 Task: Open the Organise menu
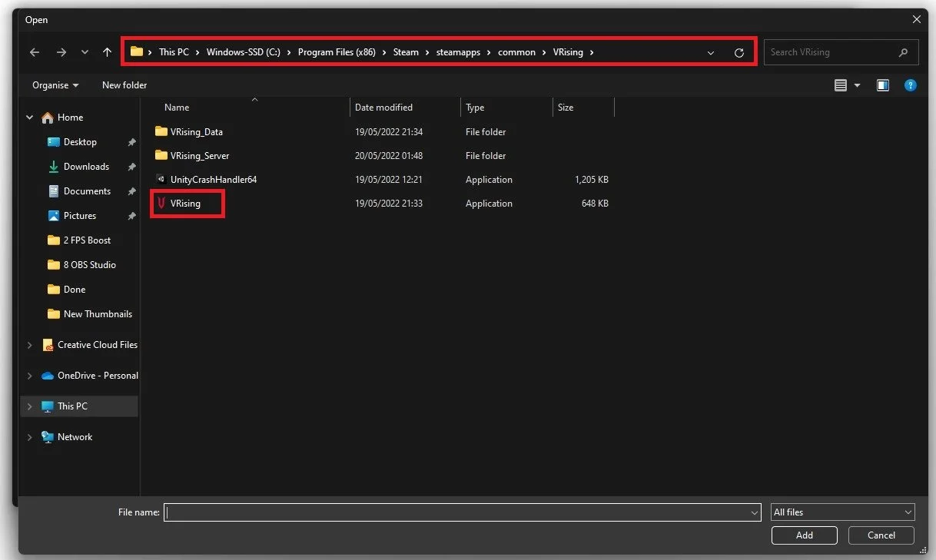55,85
